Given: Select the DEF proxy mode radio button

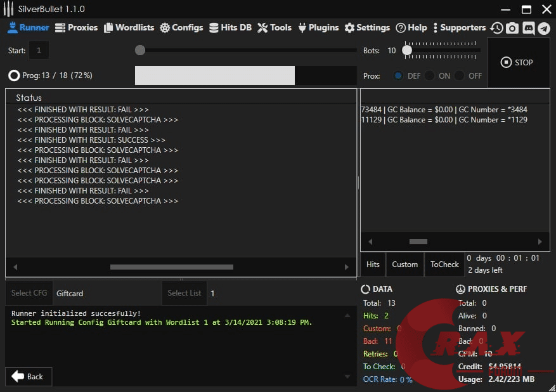Looking at the screenshot, I should (398, 75).
